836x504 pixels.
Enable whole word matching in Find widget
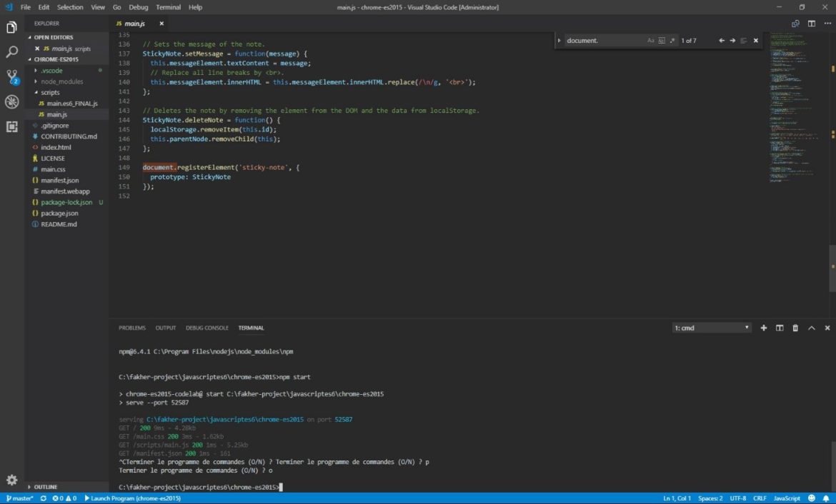tap(661, 41)
